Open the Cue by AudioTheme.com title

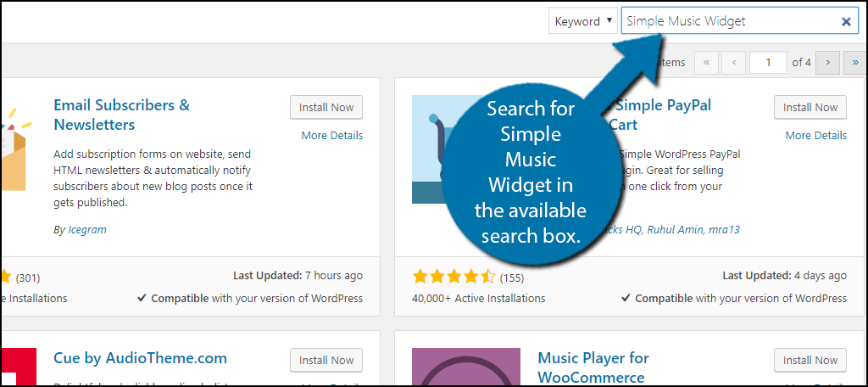tap(140, 358)
